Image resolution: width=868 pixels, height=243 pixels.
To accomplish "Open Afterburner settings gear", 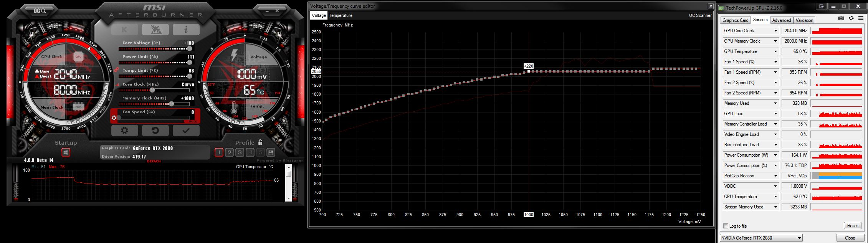I will pyautogui.click(x=124, y=131).
